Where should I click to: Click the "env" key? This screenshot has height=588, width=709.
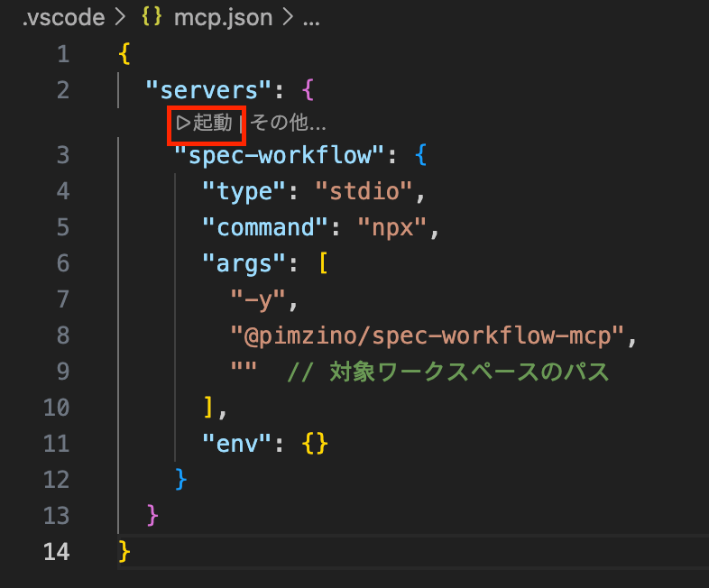pos(237,444)
